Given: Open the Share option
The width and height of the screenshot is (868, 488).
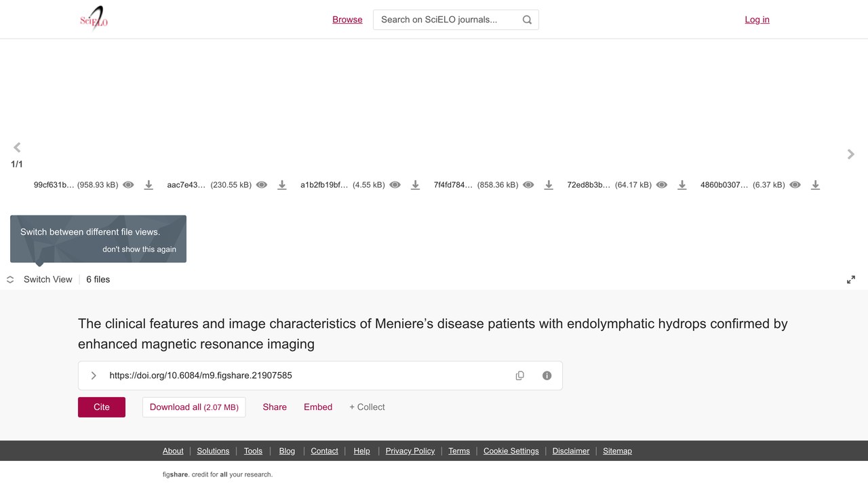Looking at the screenshot, I should pyautogui.click(x=275, y=407).
